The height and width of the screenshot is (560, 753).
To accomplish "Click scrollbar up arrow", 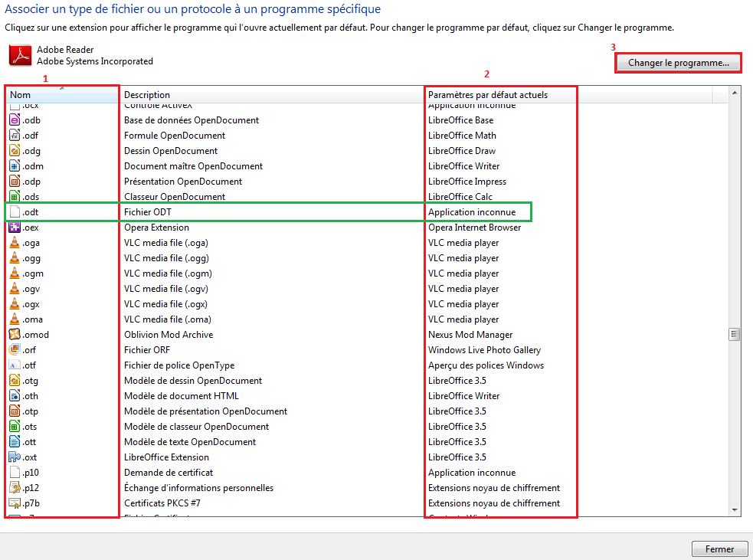I will coord(735,93).
